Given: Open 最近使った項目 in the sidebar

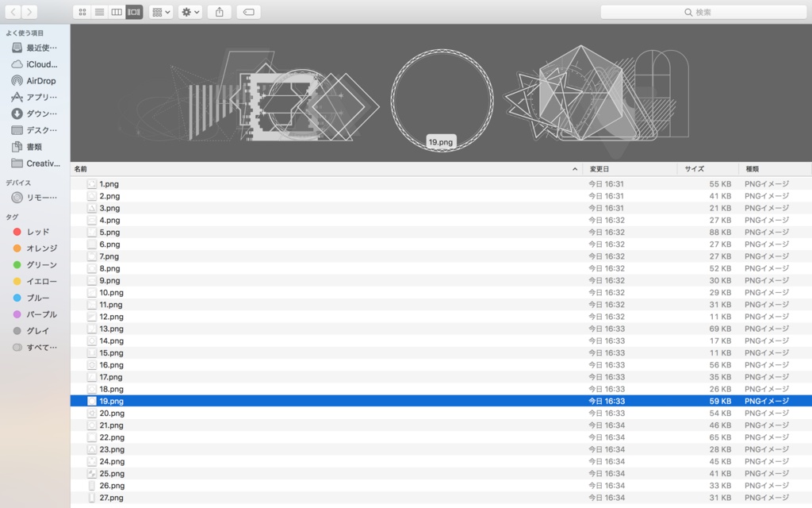Looking at the screenshot, I should click(x=35, y=48).
